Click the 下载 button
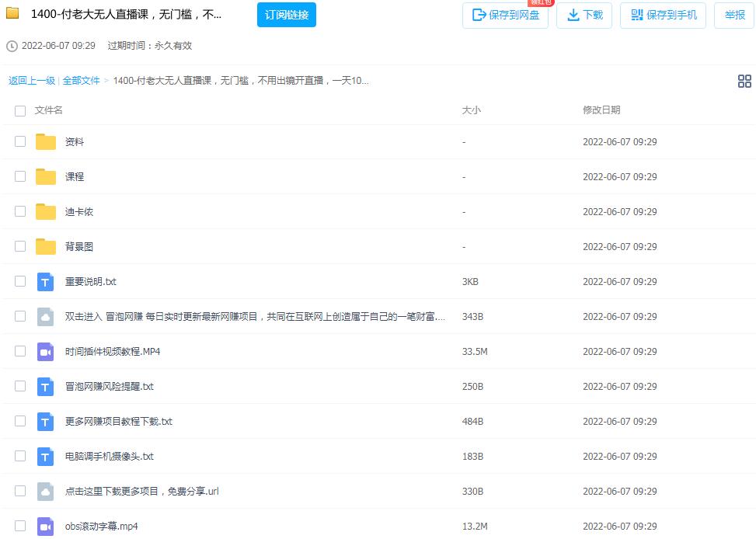Screen dimensions: 756x539 point(584,16)
